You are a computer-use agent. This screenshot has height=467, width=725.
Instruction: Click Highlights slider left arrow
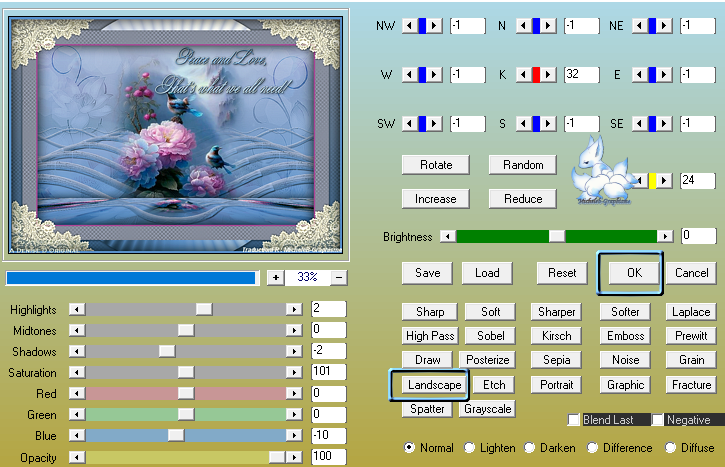(x=77, y=309)
